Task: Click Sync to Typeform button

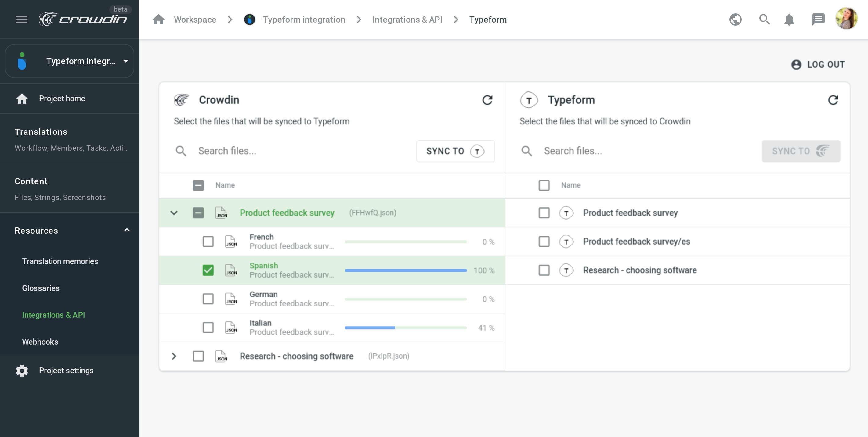Action: 455,151
